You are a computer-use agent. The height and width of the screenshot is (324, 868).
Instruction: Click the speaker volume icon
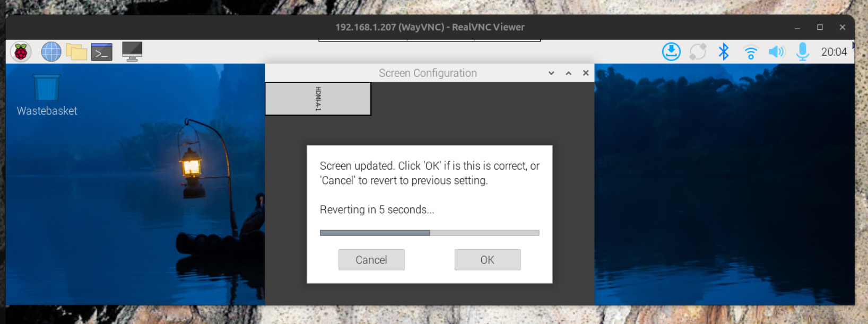(776, 52)
